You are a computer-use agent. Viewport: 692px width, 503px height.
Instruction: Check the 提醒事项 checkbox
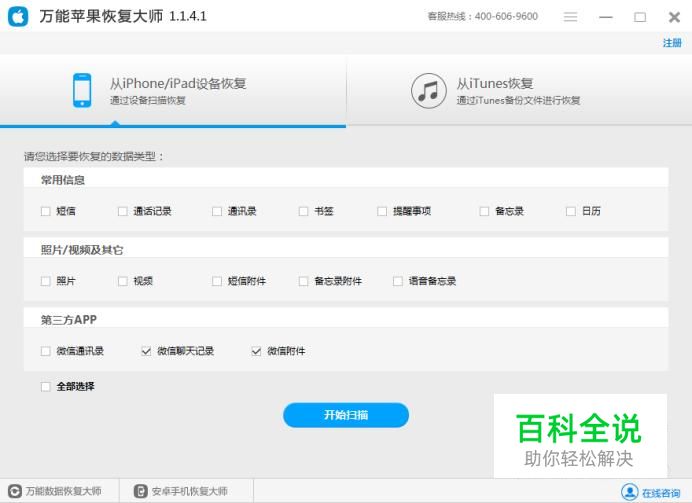point(382,211)
